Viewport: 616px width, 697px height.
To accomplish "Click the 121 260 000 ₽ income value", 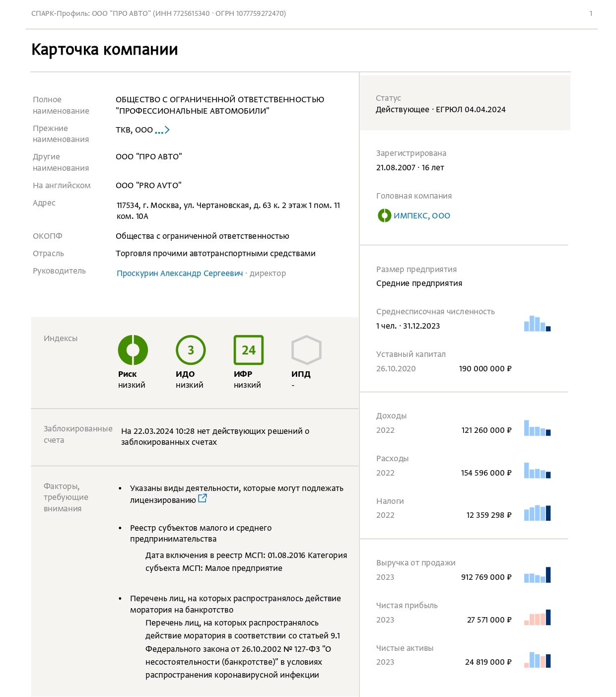I will 486,430.
